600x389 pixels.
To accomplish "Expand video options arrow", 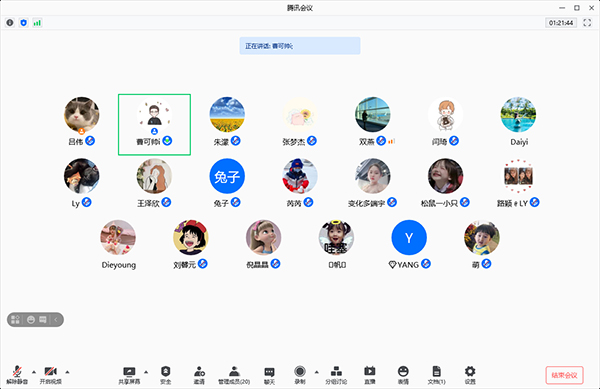I will (67, 372).
